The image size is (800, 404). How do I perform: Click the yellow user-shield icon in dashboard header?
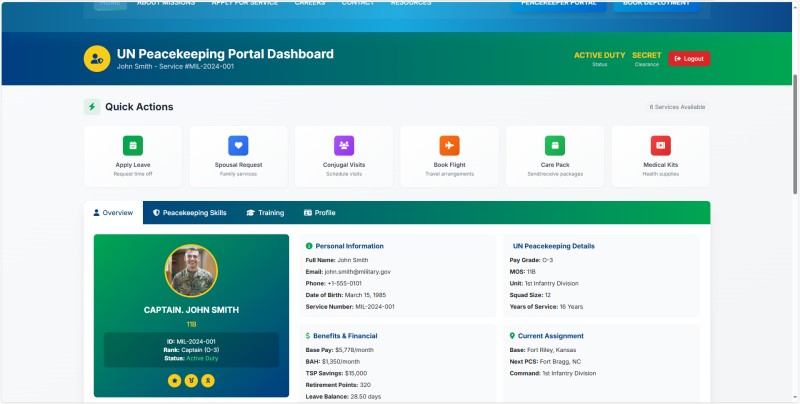(x=97, y=59)
